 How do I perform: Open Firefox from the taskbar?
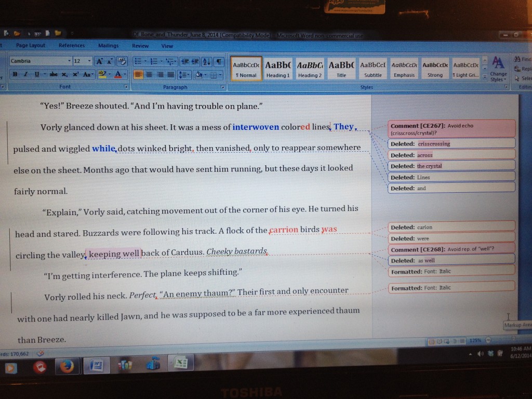pyautogui.click(x=66, y=366)
